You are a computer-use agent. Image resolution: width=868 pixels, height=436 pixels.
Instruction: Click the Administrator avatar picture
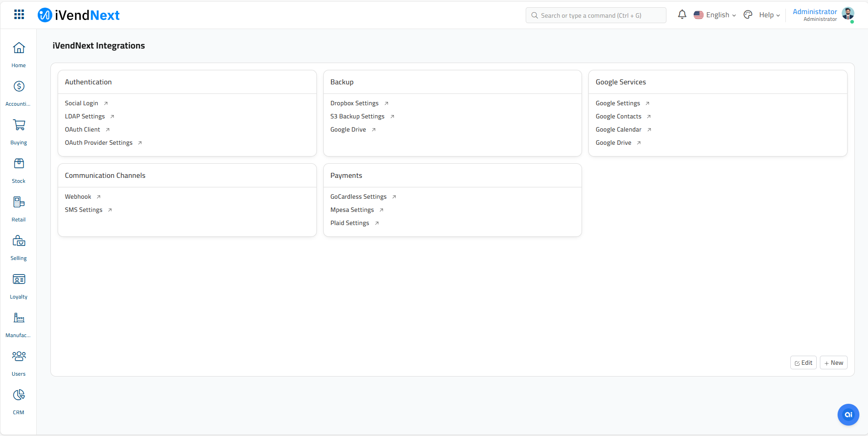848,14
